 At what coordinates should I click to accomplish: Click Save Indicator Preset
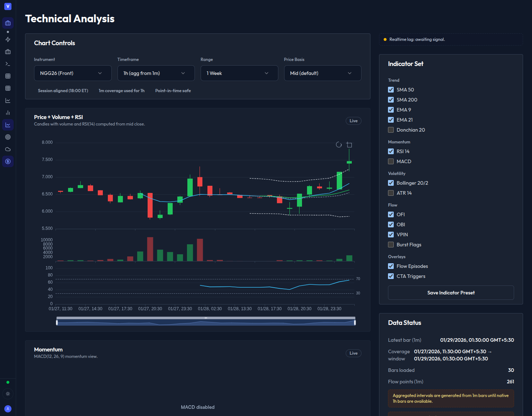(x=451, y=293)
